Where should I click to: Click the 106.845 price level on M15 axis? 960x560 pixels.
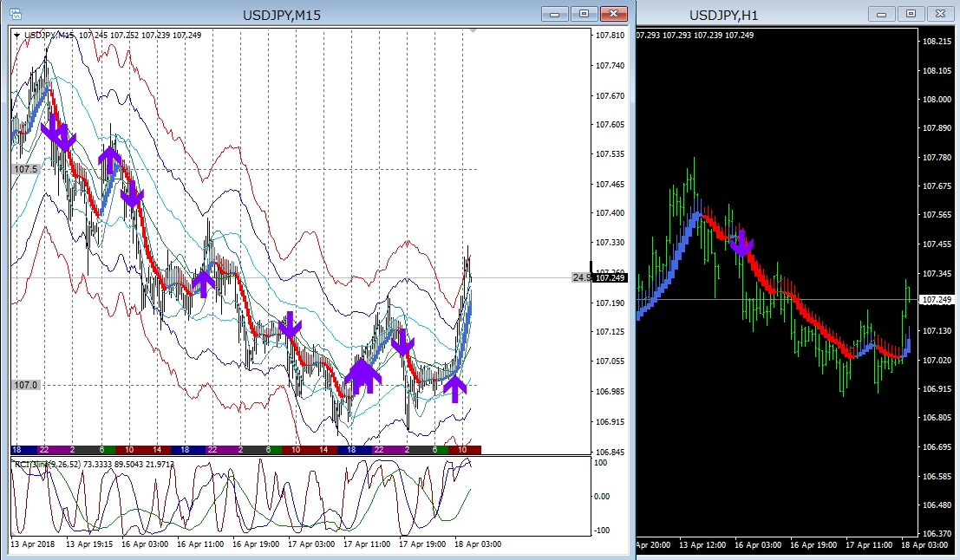(610, 453)
